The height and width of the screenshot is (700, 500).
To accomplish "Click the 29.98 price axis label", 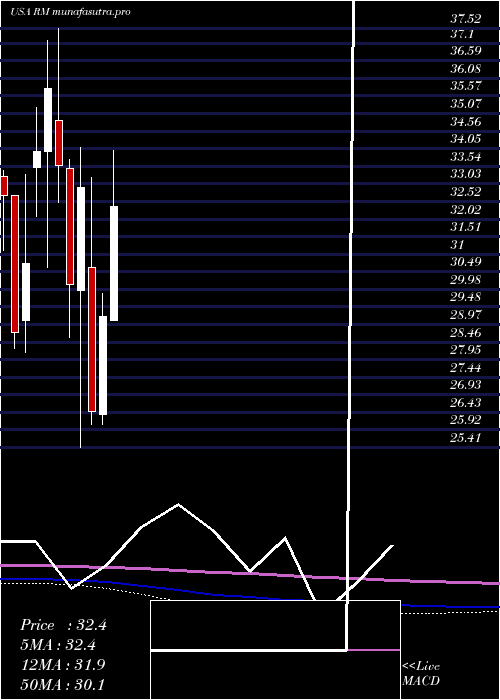I will click(x=466, y=280).
